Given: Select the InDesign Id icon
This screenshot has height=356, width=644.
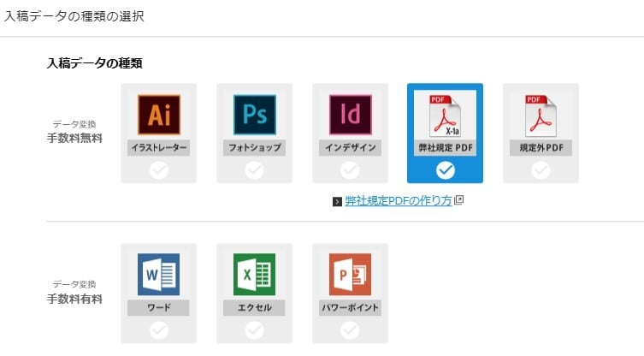Looking at the screenshot, I should click(351, 115).
